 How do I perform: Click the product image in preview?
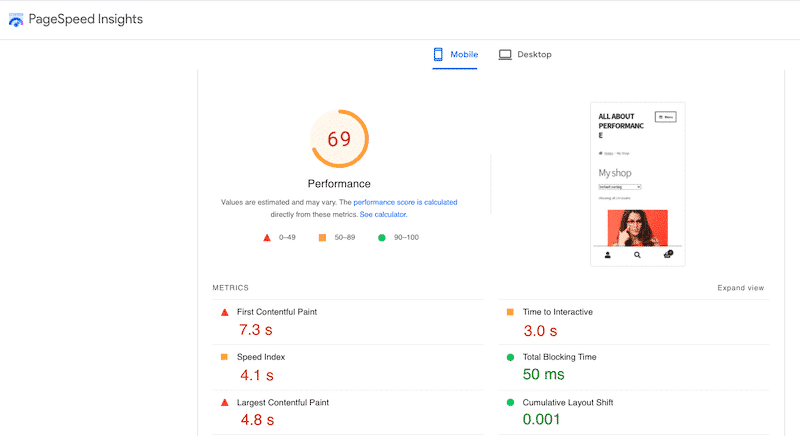(638, 228)
